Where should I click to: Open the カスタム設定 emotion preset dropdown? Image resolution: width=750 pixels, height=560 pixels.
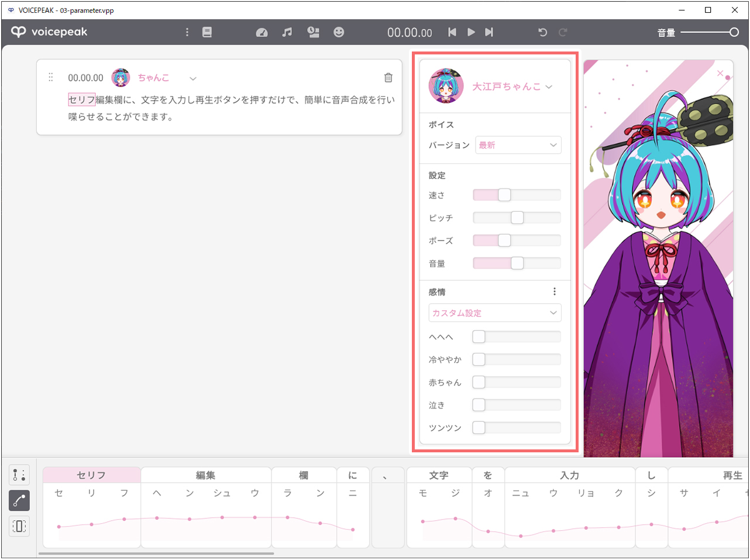[x=495, y=313]
